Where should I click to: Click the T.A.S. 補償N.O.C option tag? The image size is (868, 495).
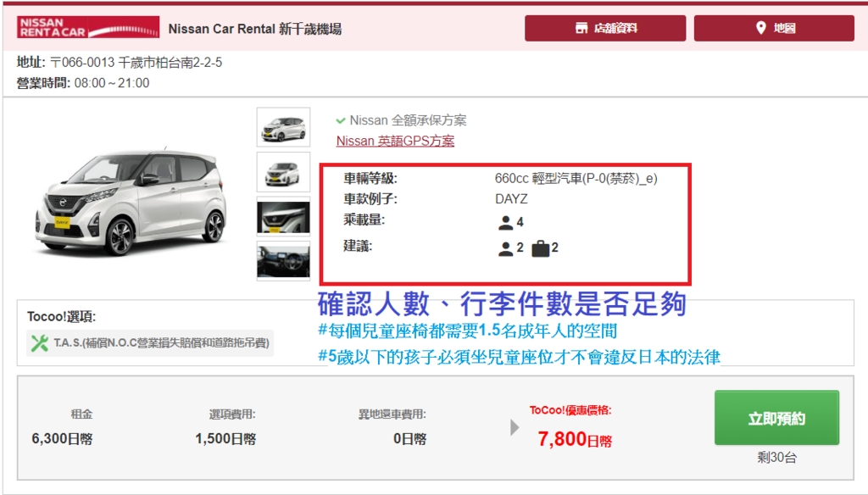pos(150,343)
